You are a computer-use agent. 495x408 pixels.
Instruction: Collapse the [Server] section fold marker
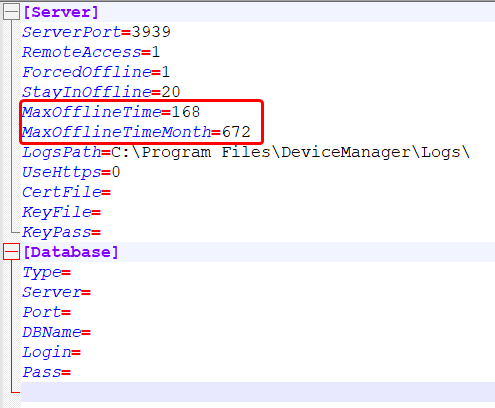click(x=11, y=12)
